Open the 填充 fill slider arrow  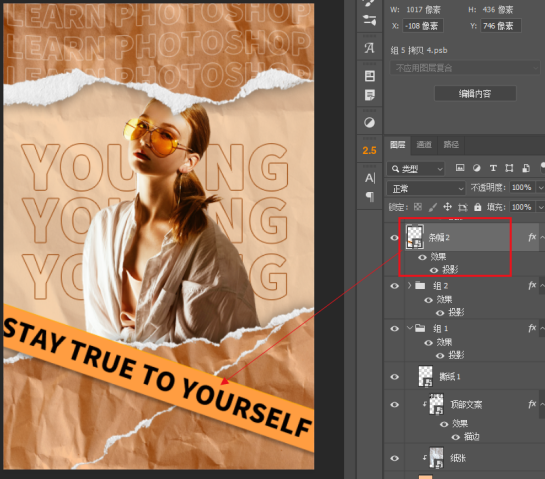click(540, 208)
